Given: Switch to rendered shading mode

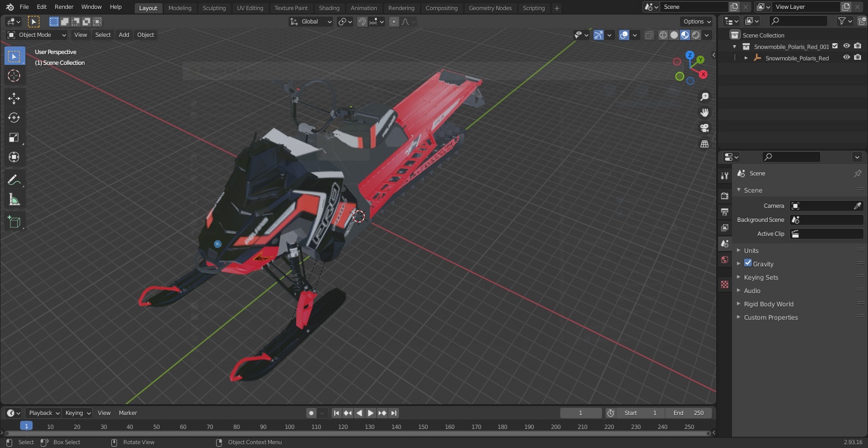Looking at the screenshot, I should click(696, 35).
